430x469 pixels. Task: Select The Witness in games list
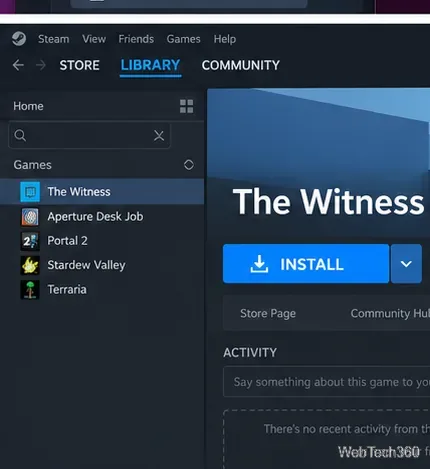(102, 192)
